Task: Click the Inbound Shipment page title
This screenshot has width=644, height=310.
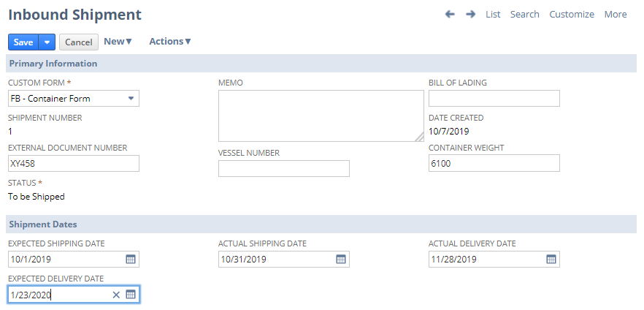Action: [x=74, y=15]
